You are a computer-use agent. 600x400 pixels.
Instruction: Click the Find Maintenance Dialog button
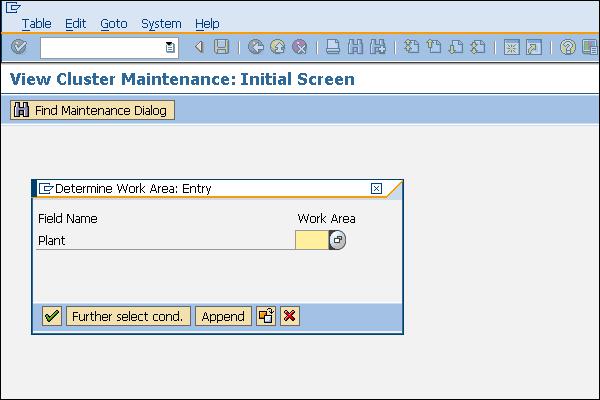click(91, 110)
